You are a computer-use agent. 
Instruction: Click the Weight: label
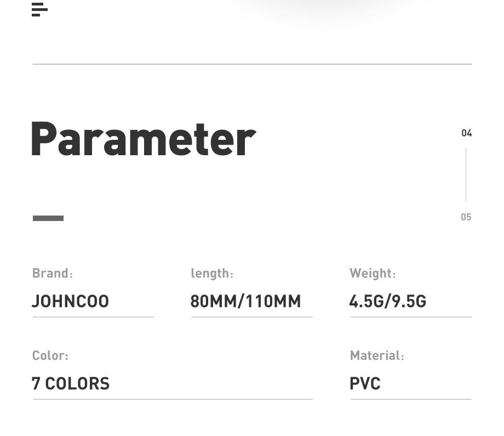pos(373,273)
